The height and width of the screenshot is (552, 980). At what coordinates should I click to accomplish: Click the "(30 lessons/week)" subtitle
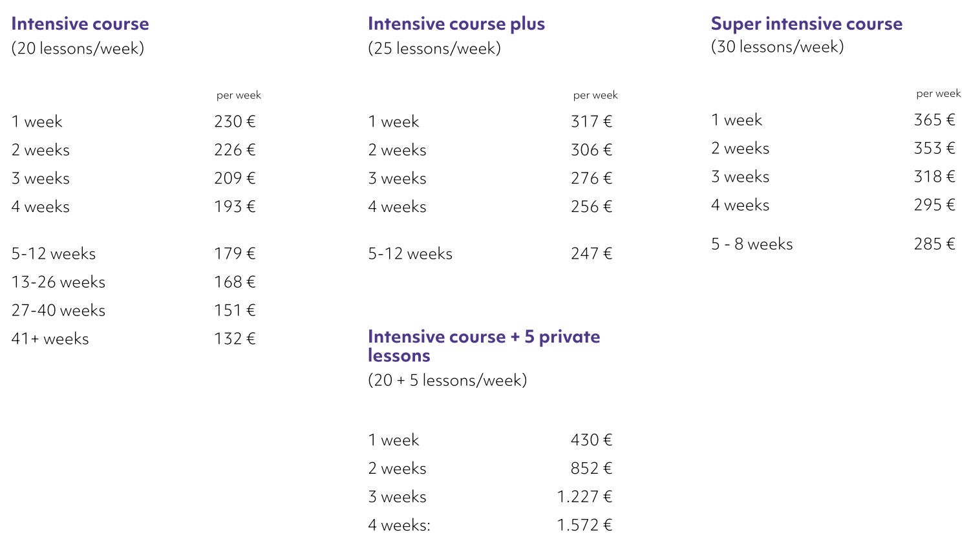(777, 47)
